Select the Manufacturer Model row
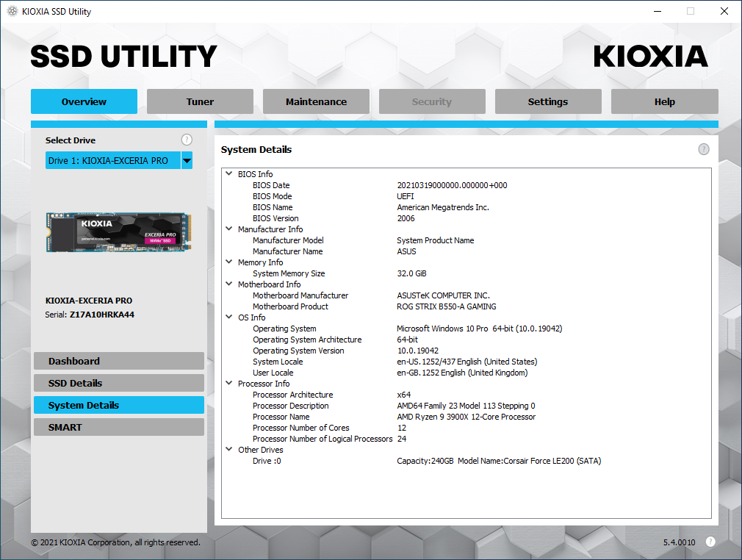Image resolution: width=742 pixels, height=560 pixels. tap(466, 240)
